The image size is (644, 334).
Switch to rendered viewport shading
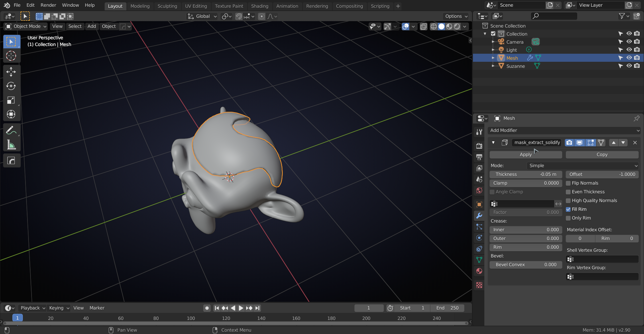click(457, 27)
